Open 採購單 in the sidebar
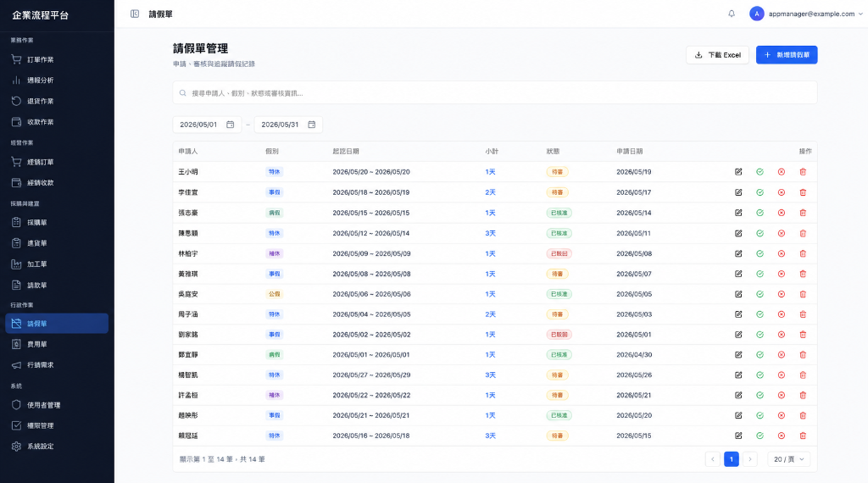868x483 pixels. [x=57, y=222]
